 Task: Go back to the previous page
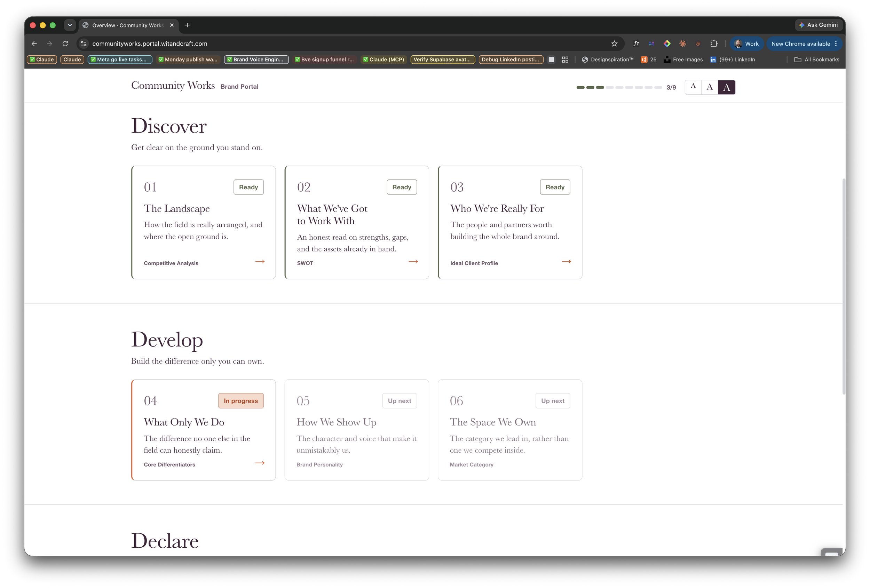click(34, 44)
